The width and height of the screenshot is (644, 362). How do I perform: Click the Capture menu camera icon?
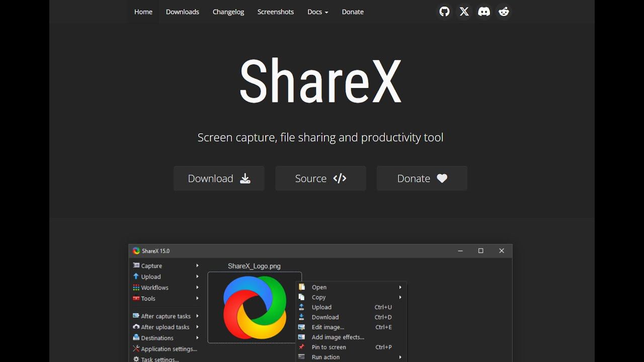[x=136, y=265]
